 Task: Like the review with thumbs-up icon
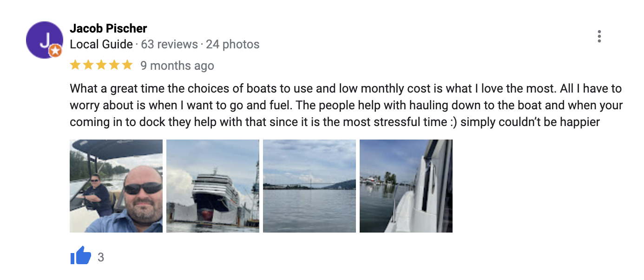81,256
